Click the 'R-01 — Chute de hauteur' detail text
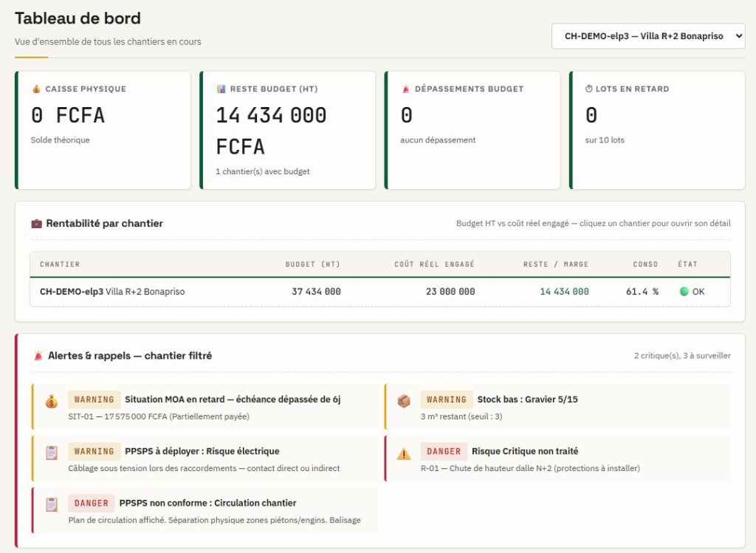 coord(530,468)
